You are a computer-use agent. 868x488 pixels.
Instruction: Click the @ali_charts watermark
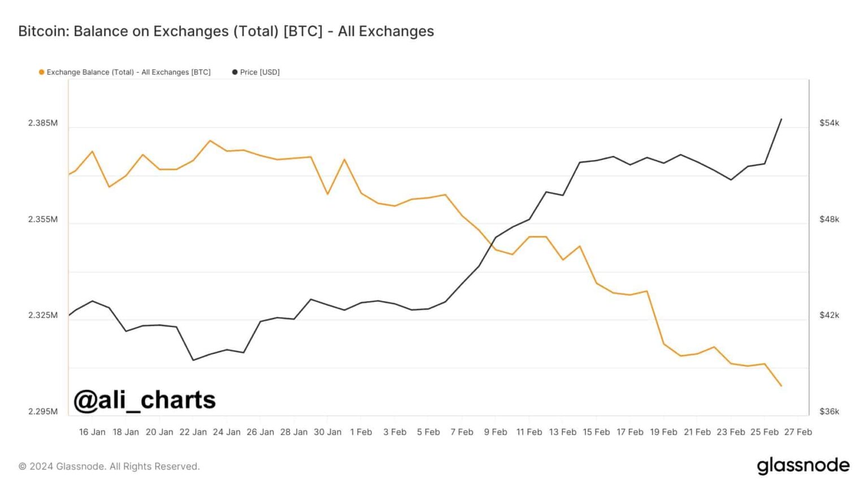point(145,400)
